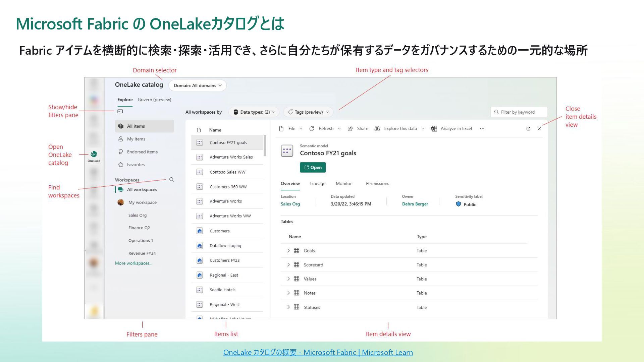This screenshot has height=362, width=644.
Task: Open the Data types filter dropdown
Action: [254, 112]
